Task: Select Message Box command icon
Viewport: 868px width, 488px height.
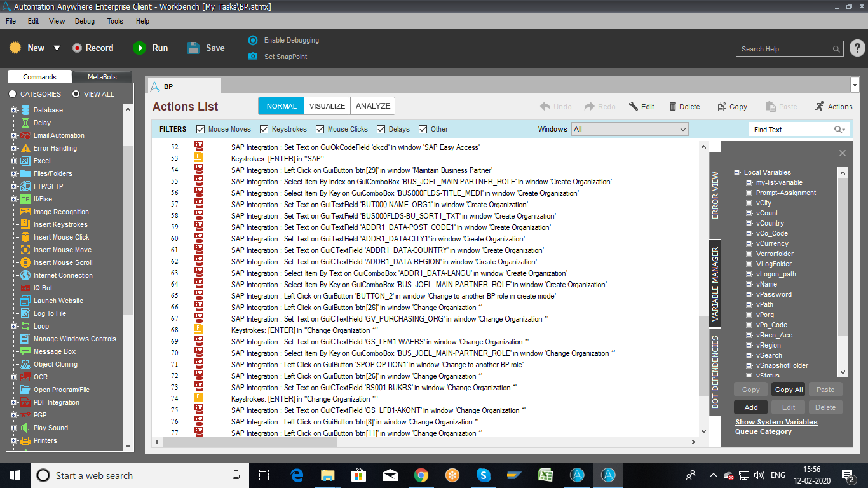Action: click(25, 351)
